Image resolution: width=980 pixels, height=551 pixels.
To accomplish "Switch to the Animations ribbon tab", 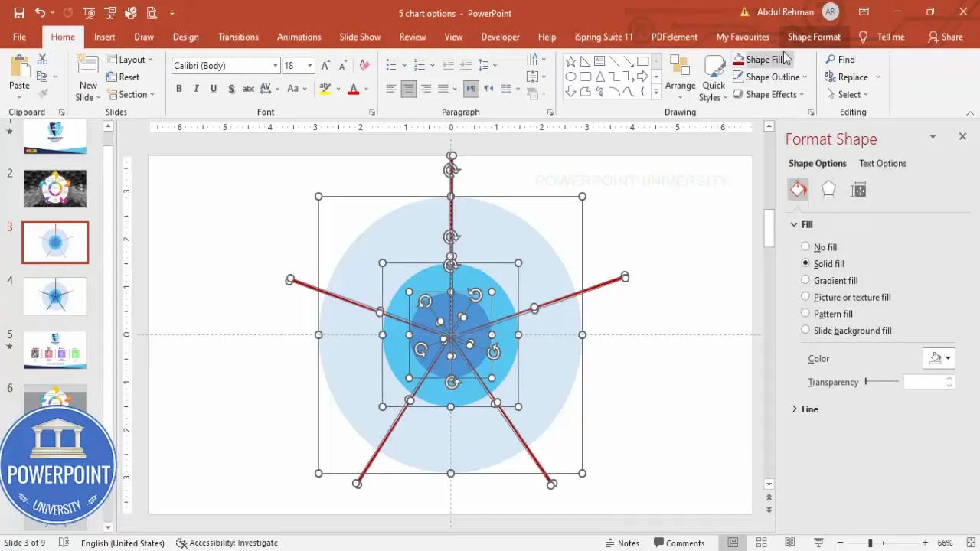I will pyautogui.click(x=299, y=37).
